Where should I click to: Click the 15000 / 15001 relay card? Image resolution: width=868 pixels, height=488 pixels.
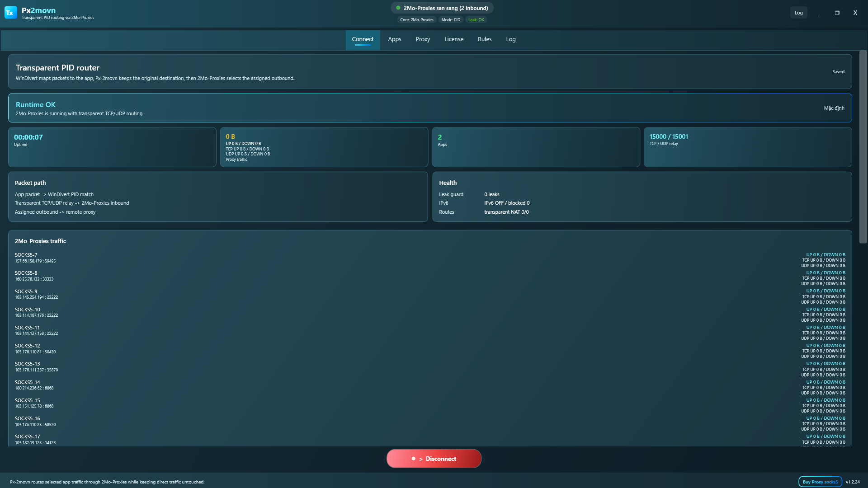click(x=748, y=147)
